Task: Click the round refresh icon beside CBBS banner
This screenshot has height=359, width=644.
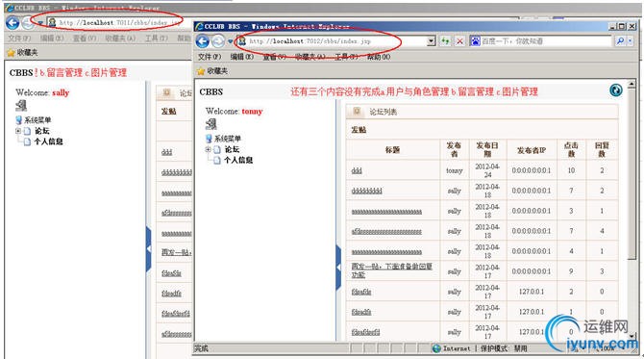Action: coord(616,90)
